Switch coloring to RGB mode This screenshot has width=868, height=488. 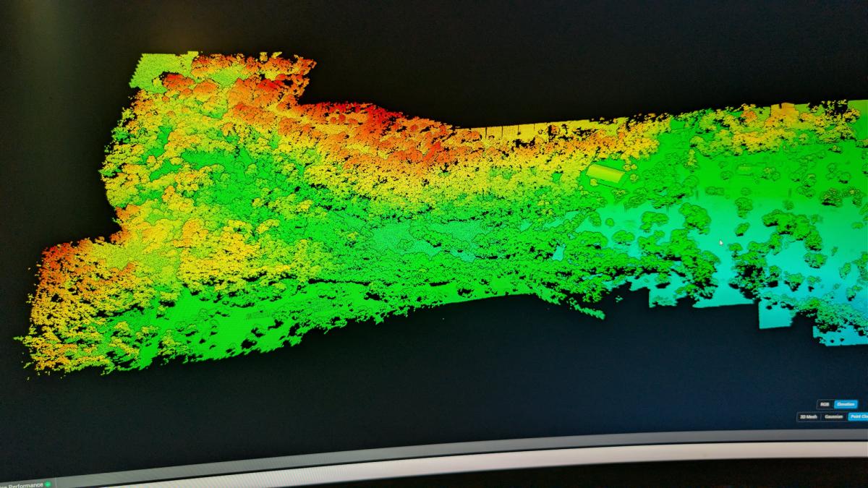825,404
